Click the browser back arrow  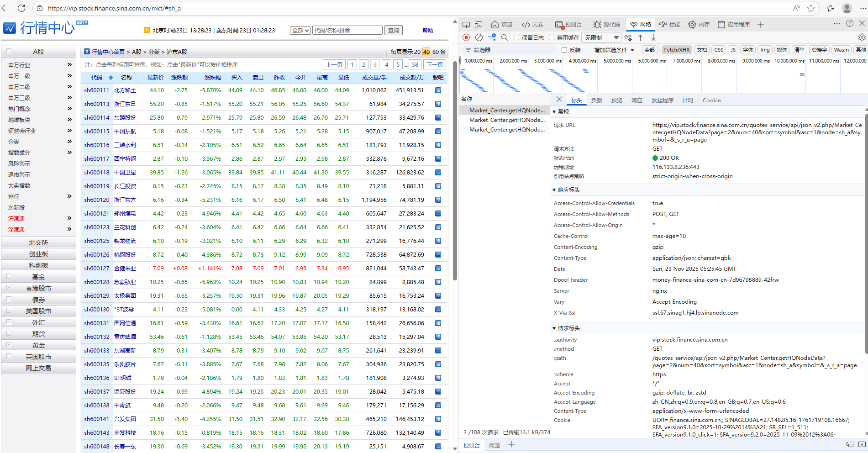click(5, 8)
